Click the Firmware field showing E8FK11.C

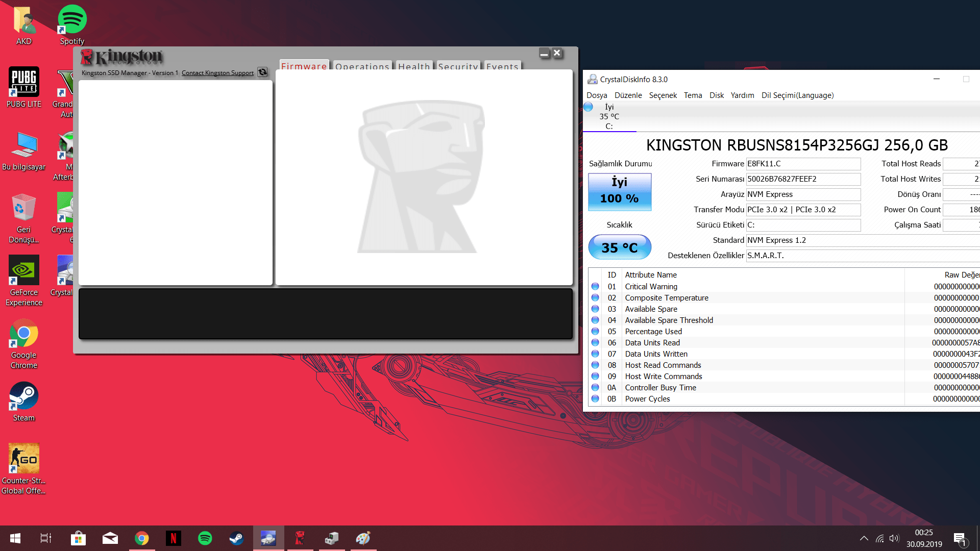point(803,164)
